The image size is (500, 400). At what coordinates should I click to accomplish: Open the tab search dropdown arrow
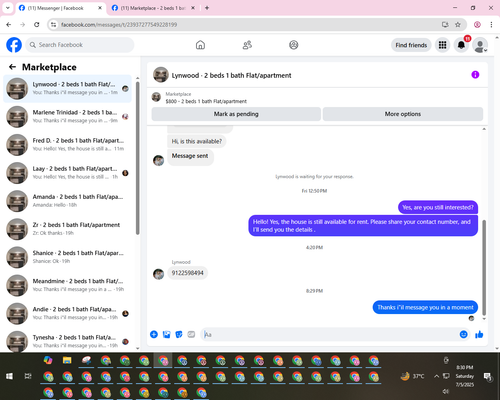coord(8,8)
